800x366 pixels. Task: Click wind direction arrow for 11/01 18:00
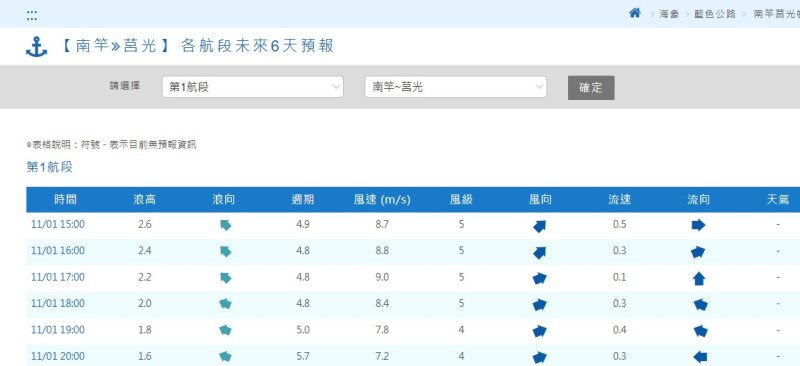tap(540, 305)
